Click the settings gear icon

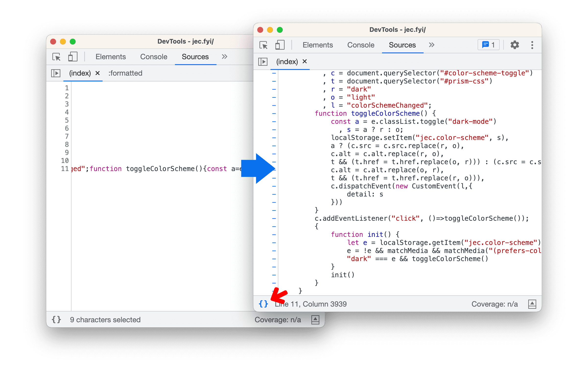click(514, 45)
